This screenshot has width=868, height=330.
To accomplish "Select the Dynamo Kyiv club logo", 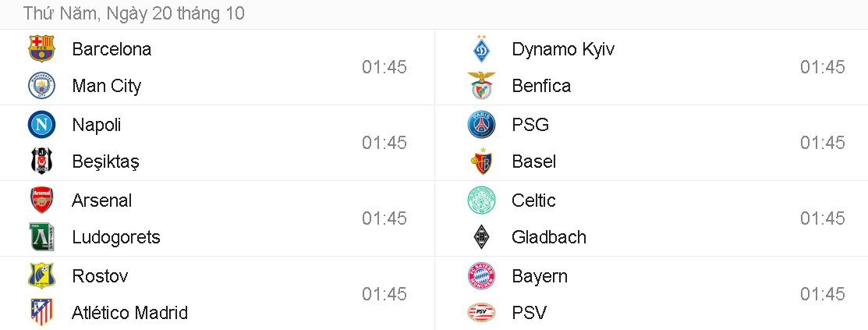I will 481,48.
